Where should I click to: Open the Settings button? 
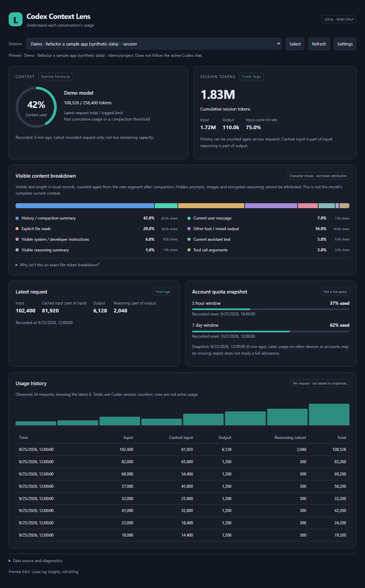(x=345, y=44)
